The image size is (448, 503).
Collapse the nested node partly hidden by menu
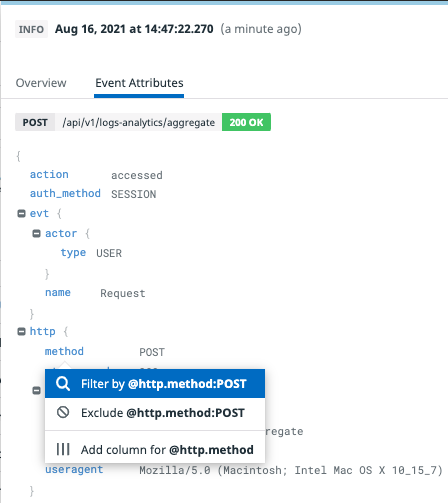[36, 390]
